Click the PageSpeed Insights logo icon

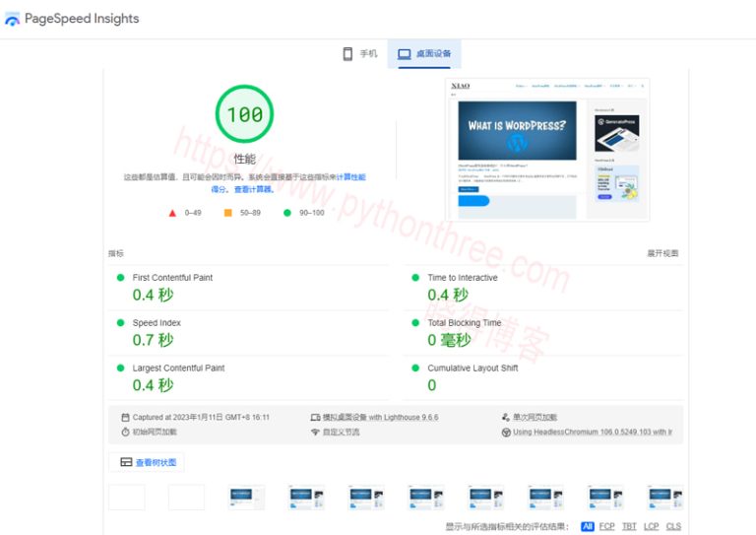pyautogui.click(x=12, y=19)
